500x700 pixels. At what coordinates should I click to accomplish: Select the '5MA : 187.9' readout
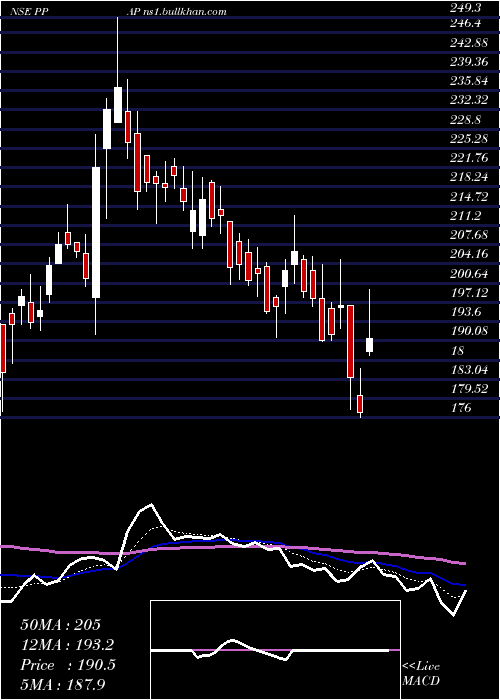[x=64, y=685]
